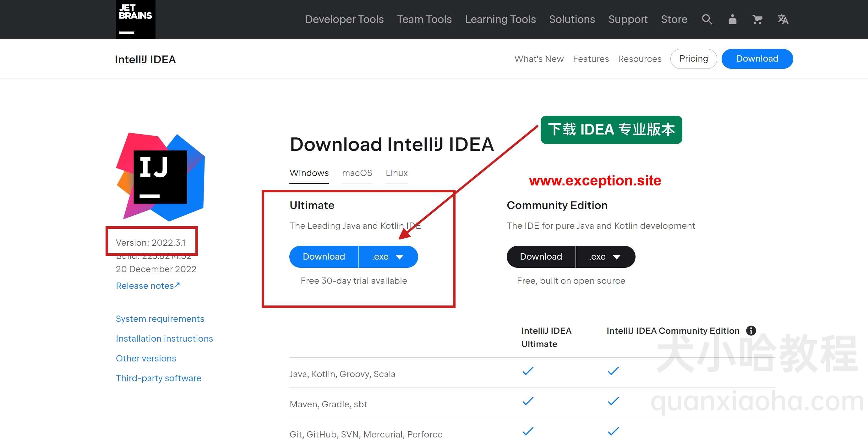Open Solutions menu

pos(572,19)
